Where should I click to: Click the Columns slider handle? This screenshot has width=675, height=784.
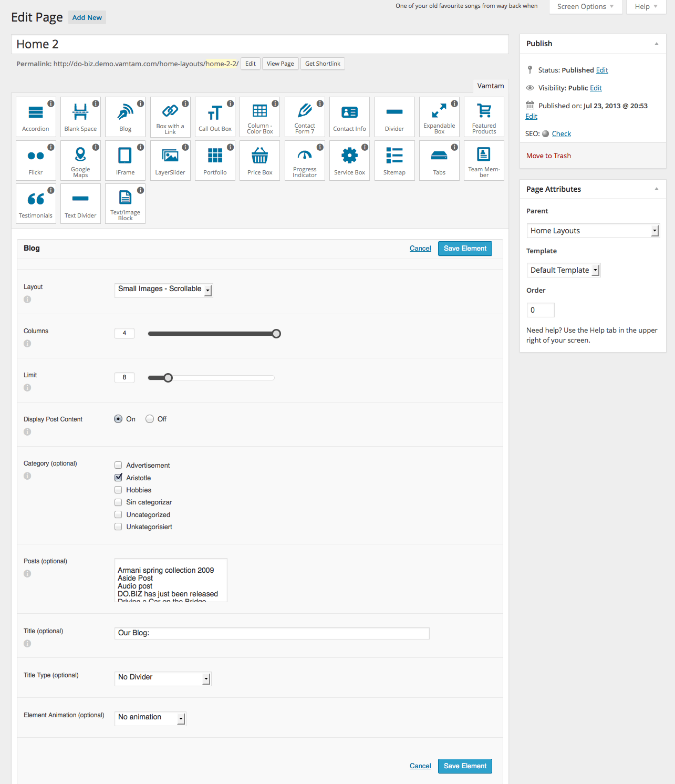click(276, 334)
